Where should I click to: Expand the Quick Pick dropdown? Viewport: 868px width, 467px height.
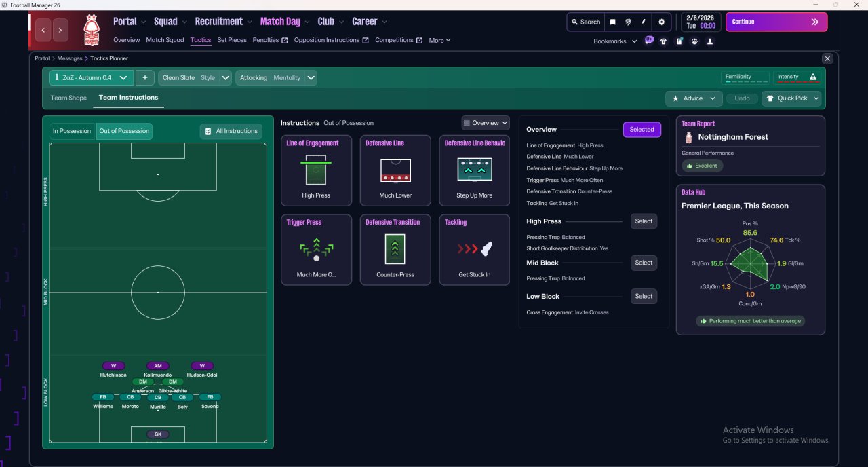coord(791,98)
